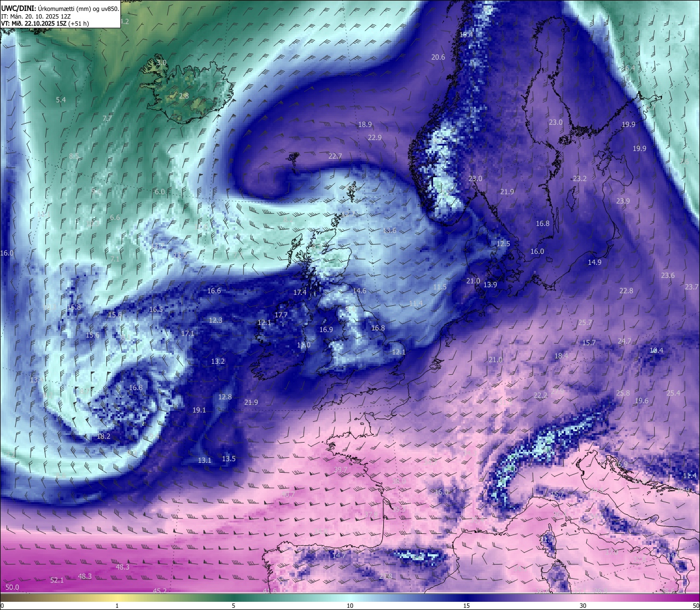
Task: Click the '23.2' value over the Baltic
Action: point(580,178)
